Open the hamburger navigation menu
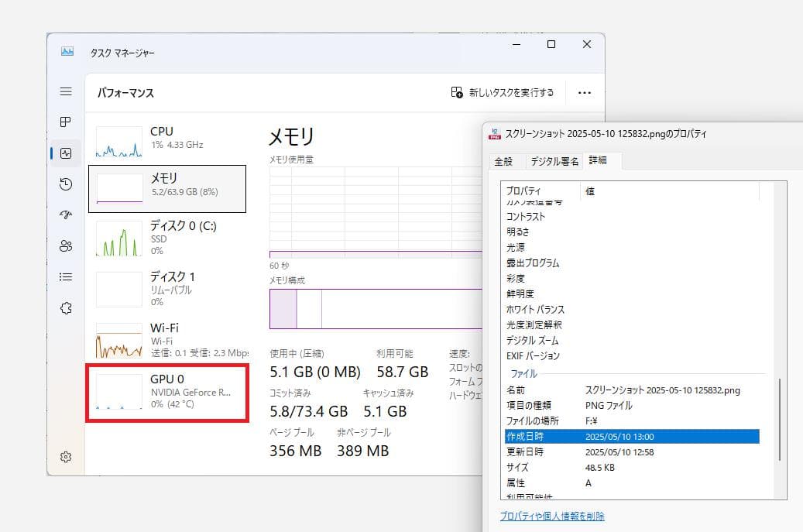This screenshot has width=803, height=532. [x=66, y=91]
